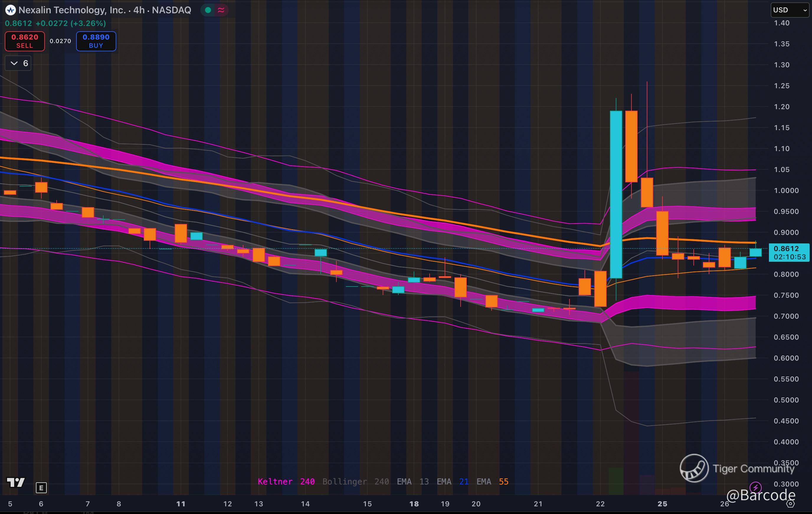Click the Keltner 240 indicator label
812x514 pixels.
click(x=286, y=482)
